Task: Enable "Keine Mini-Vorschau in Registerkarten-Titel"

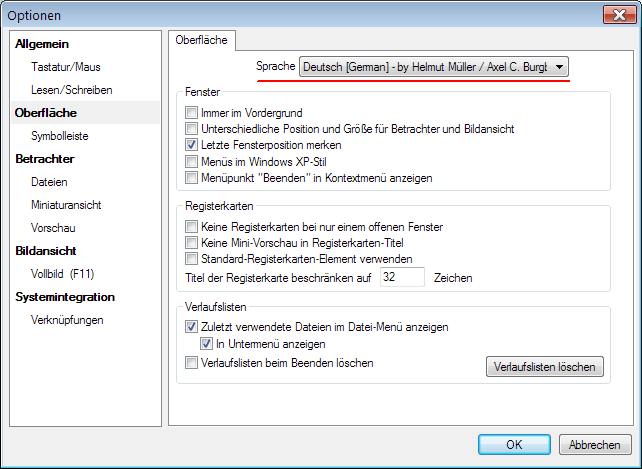Action: [x=192, y=243]
